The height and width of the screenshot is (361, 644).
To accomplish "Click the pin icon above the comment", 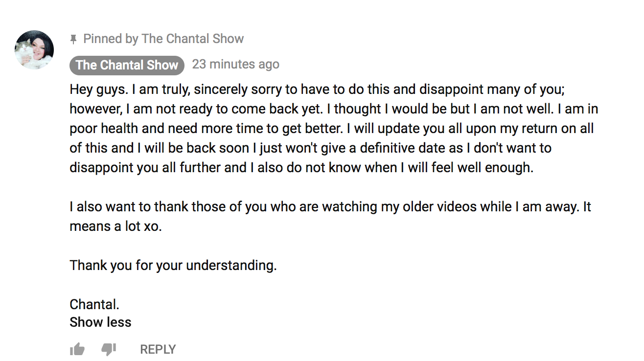I will click(73, 39).
